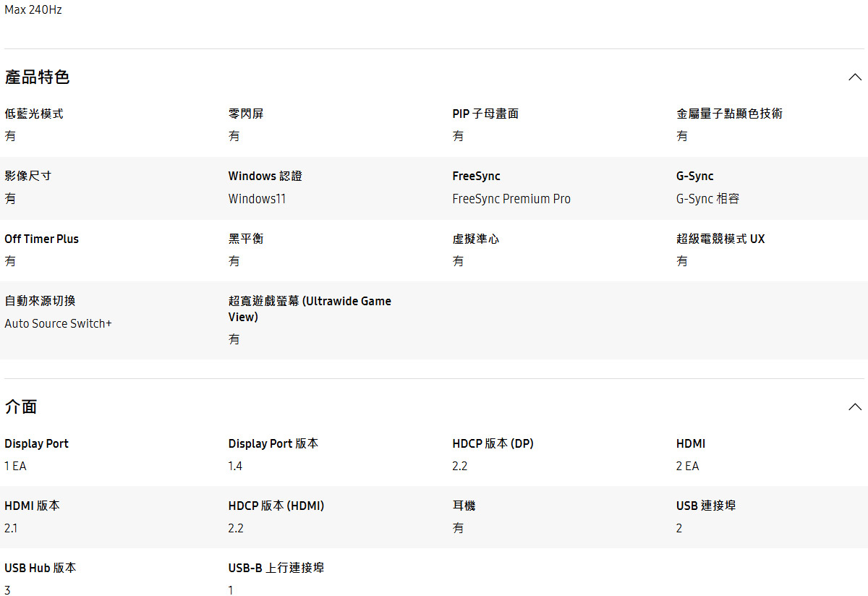868x596 pixels.
Task: Select Ultrawide Game View feature label
Action: (310, 309)
